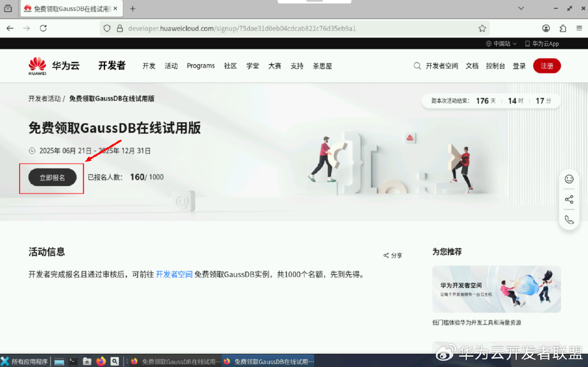Open the Programs navigation menu

(x=200, y=65)
